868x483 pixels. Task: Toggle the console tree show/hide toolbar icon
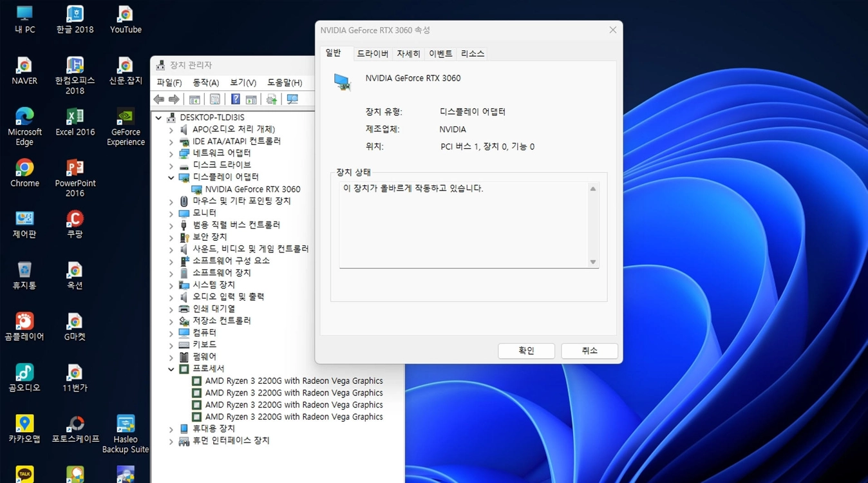194,99
